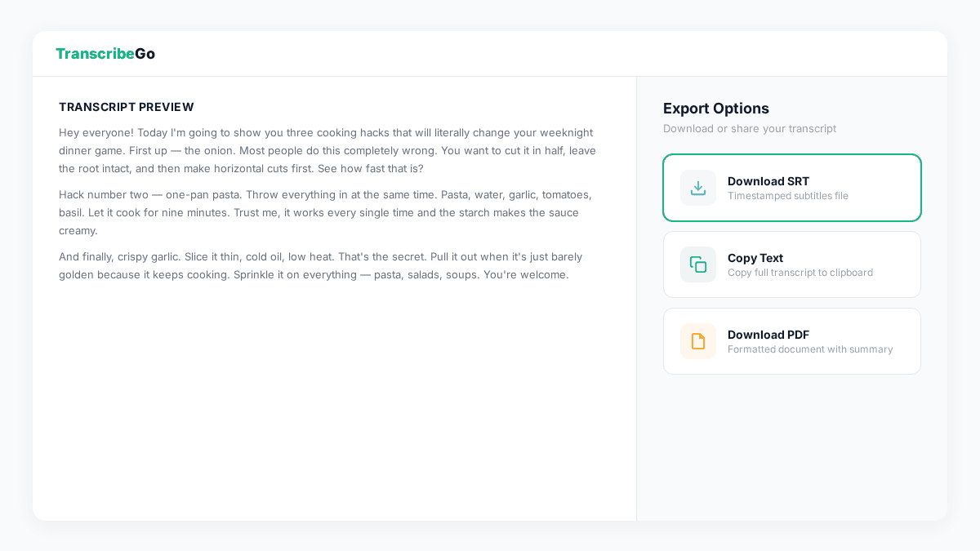Viewport: 980px width, 551px height.
Task: Click the 'Go' part of the logo
Action: [145, 54]
